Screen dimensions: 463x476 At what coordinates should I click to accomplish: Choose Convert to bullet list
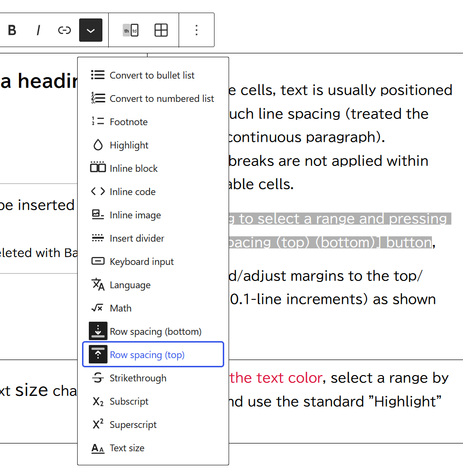pos(153,75)
